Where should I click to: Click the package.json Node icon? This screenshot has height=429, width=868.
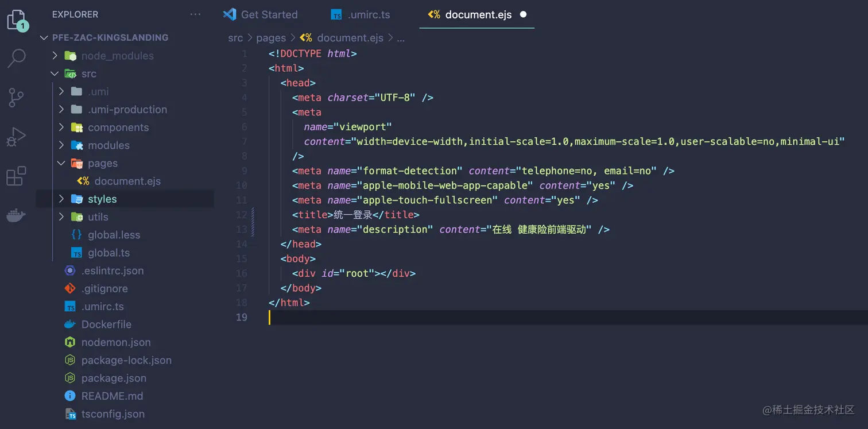[x=70, y=378]
